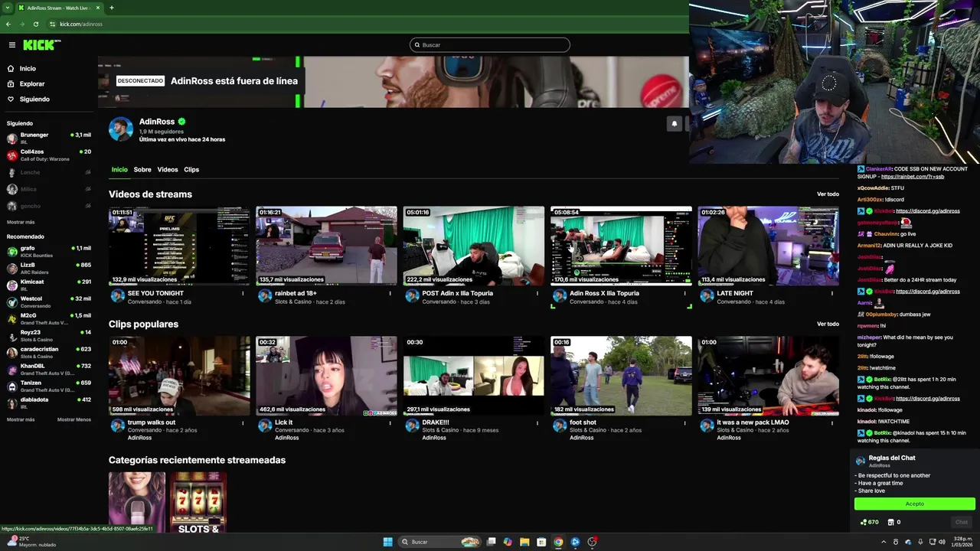Switch to the Videos tab
980x551 pixels.
(168, 170)
